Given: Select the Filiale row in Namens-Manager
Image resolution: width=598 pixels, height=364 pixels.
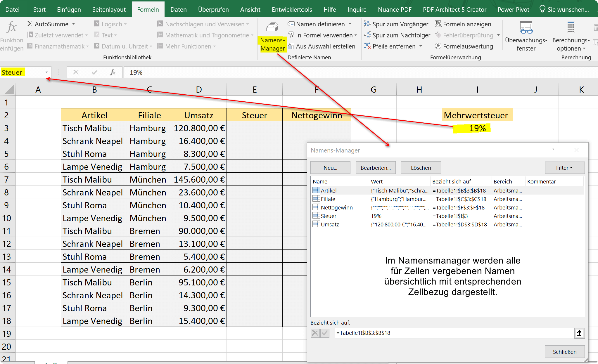Looking at the screenshot, I should point(447,199).
